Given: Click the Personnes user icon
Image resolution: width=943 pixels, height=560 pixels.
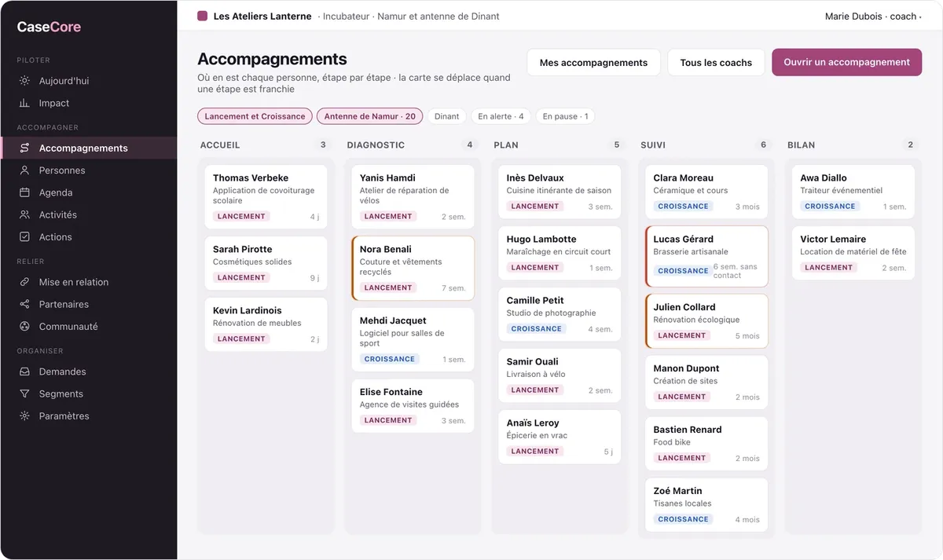Looking at the screenshot, I should point(24,170).
